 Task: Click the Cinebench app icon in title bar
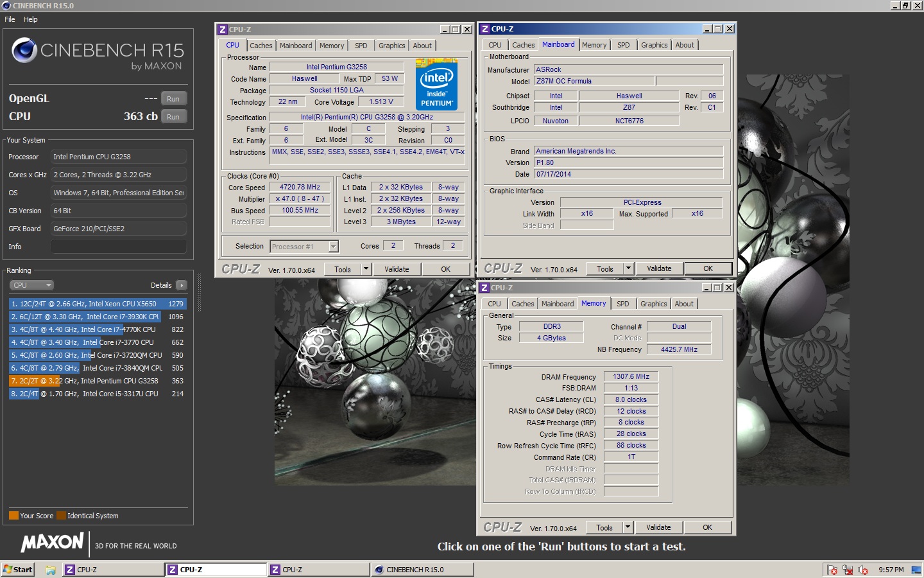point(6,5)
